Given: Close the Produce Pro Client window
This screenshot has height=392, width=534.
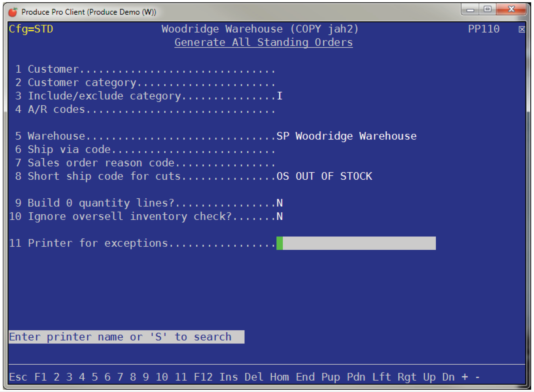Looking at the screenshot, I should pos(511,9).
